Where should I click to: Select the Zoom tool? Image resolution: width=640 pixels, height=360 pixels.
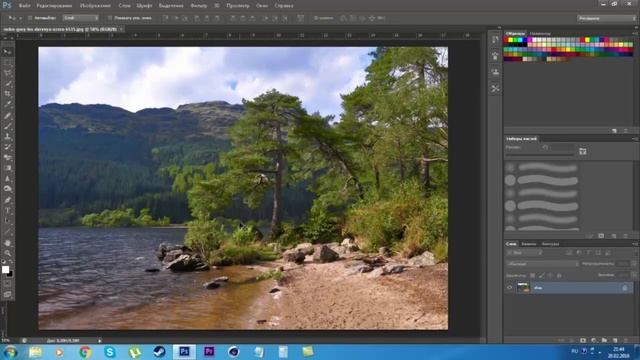click(x=7, y=253)
